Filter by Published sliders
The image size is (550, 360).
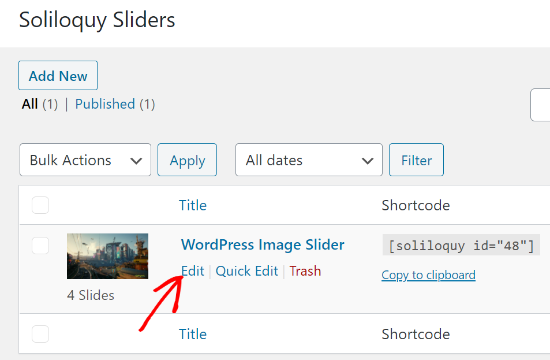point(105,104)
